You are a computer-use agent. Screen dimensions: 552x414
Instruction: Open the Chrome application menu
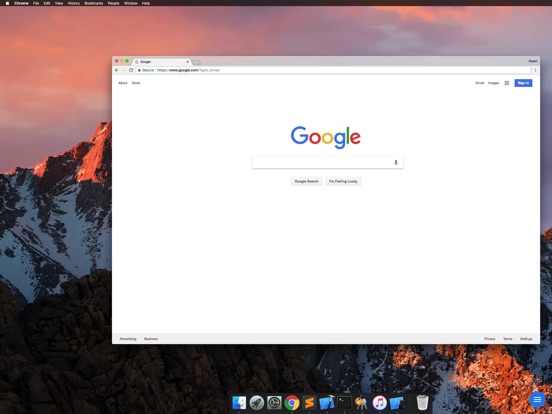tap(21, 3)
